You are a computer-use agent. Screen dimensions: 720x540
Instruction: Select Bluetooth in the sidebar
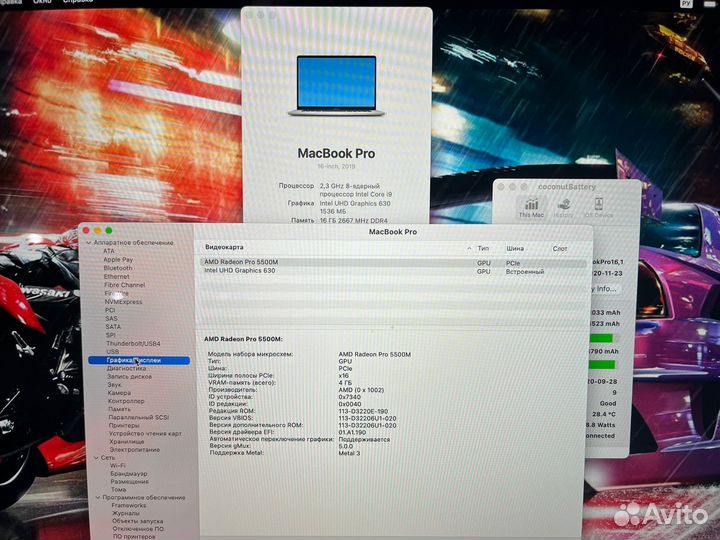pos(118,268)
